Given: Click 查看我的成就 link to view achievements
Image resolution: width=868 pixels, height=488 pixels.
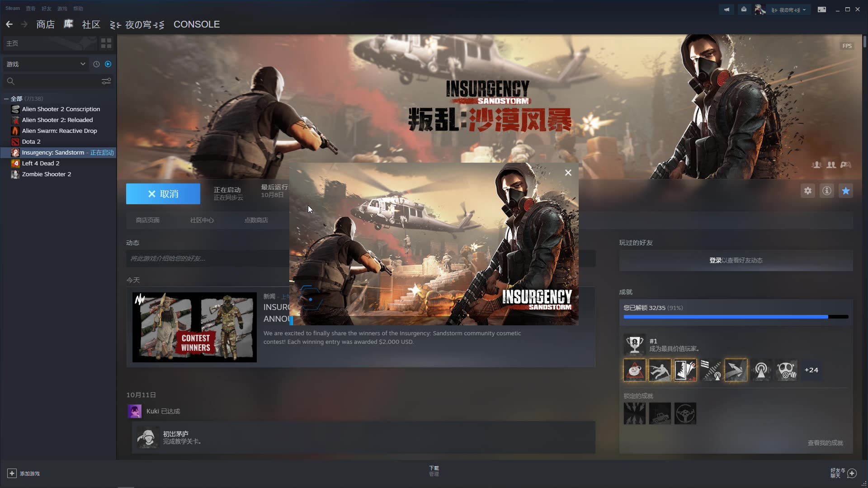Looking at the screenshot, I should (x=825, y=443).
